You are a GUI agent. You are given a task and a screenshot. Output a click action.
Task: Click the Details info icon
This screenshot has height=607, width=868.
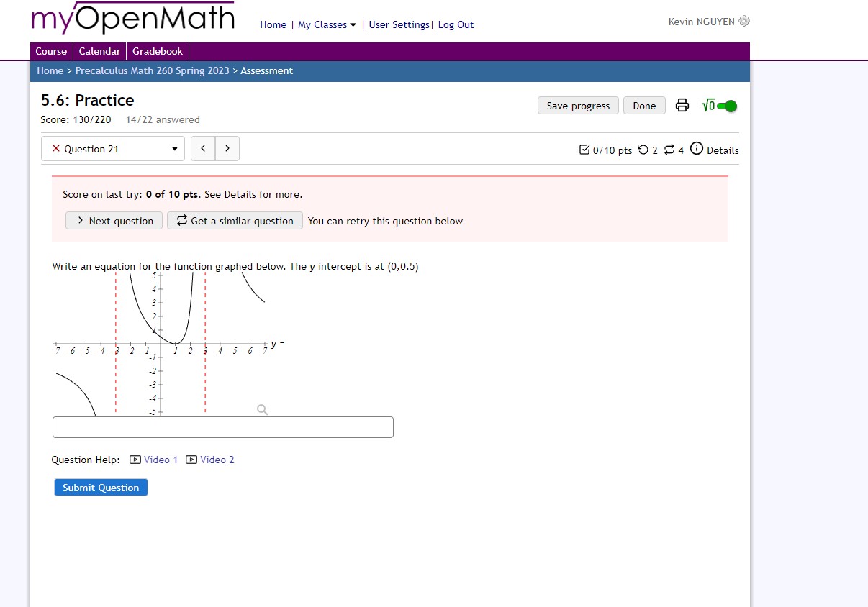coord(696,149)
